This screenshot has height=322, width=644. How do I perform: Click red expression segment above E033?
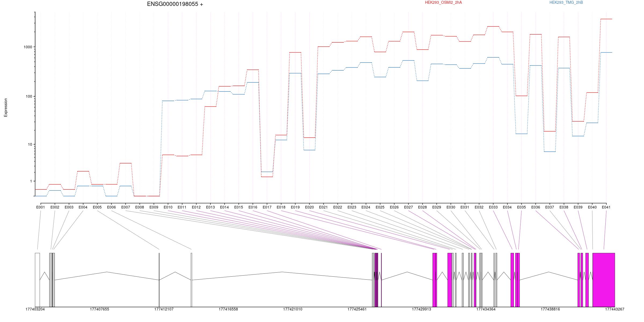493,27
